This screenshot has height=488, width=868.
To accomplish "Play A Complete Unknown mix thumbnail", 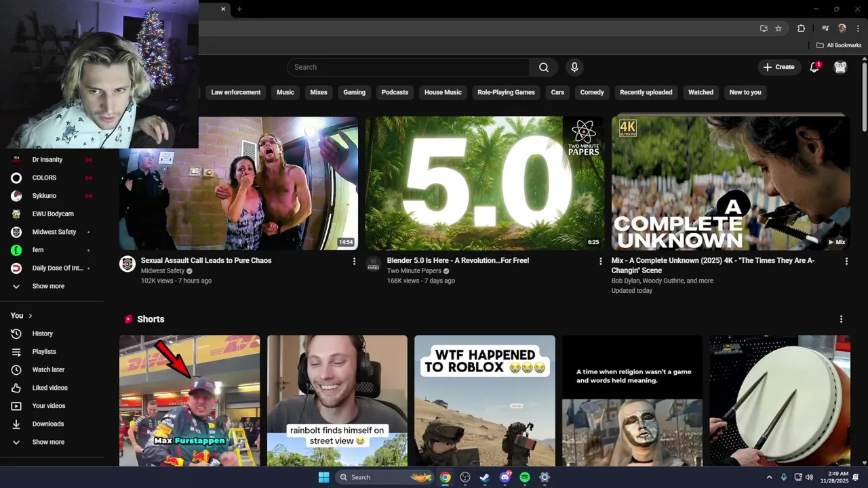I will tap(730, 183).
